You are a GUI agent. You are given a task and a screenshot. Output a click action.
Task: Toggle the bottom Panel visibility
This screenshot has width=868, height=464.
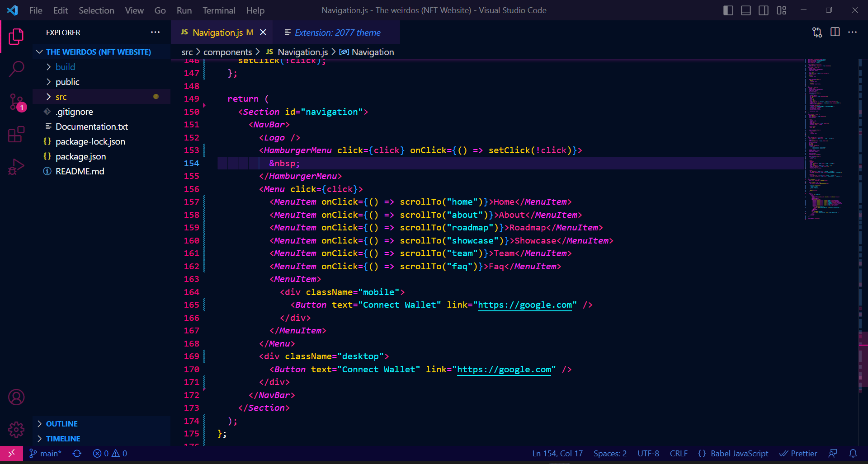pyautogui.click(x=745, y=10)
